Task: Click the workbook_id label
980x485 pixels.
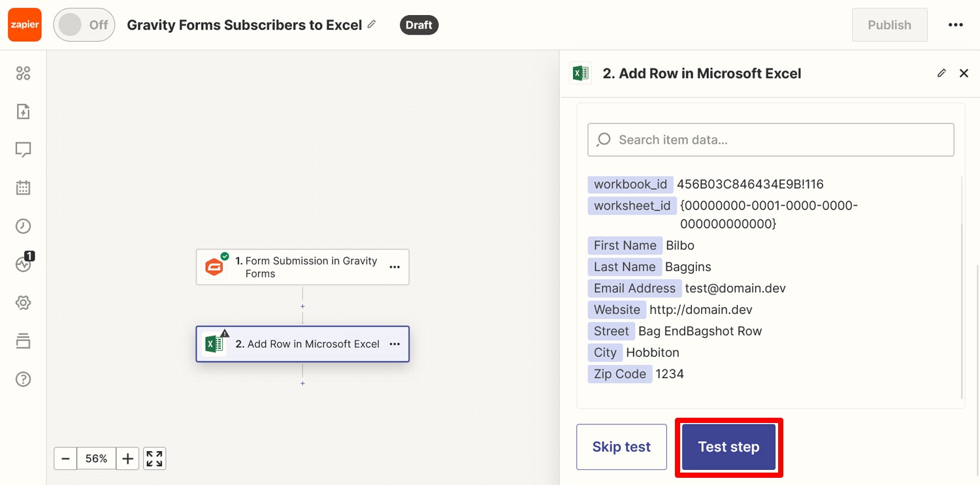Action: tap(630, 184)
